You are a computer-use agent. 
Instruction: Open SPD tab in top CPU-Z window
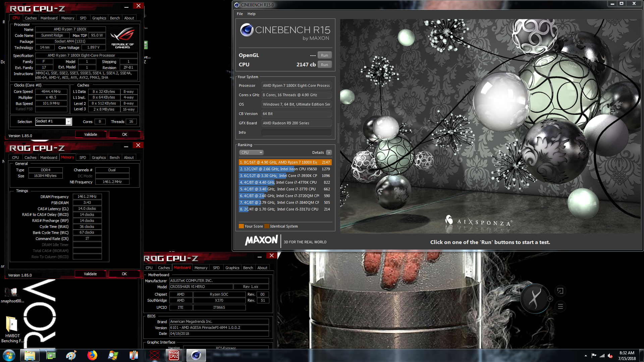point(83,18)
